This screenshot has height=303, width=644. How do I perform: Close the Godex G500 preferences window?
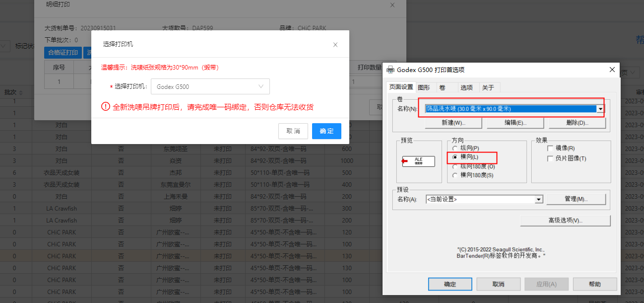pos(612,70)
